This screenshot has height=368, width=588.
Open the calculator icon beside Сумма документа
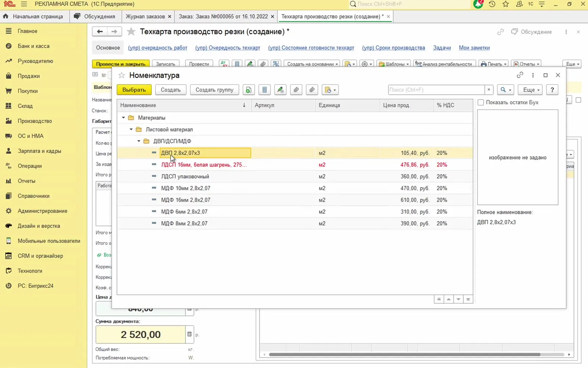point(189,334)
